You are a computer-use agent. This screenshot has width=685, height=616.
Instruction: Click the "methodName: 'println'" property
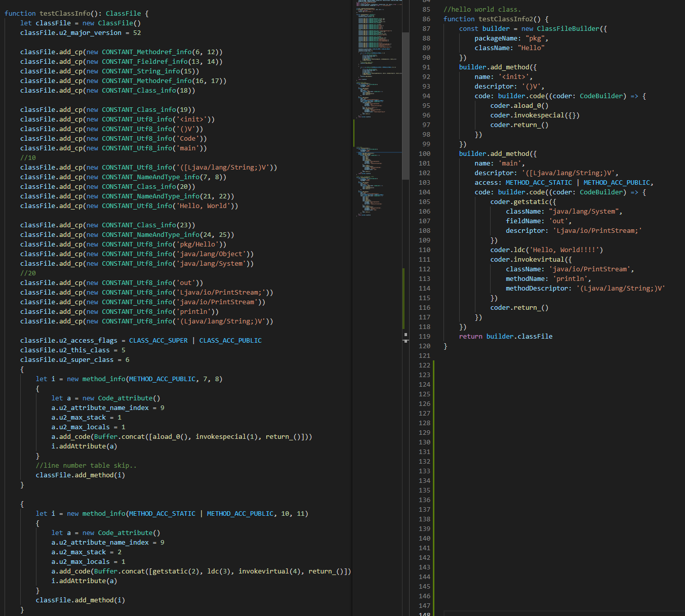click(548, 279)
